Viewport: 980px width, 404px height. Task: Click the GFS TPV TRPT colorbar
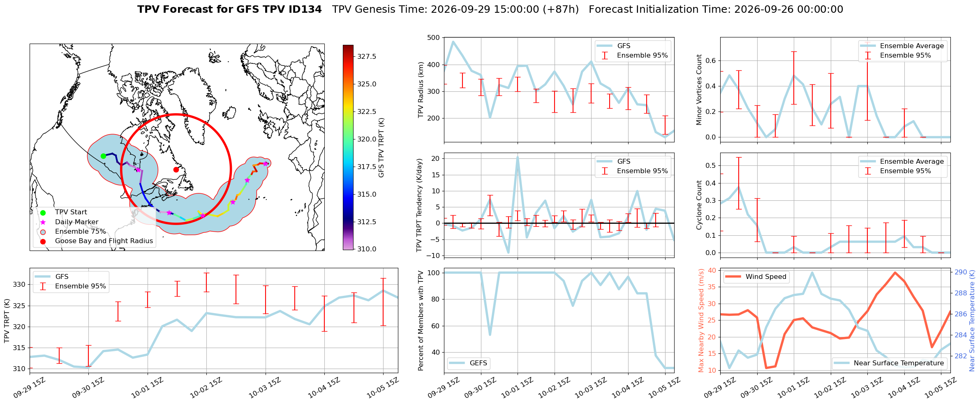[348, 147]
